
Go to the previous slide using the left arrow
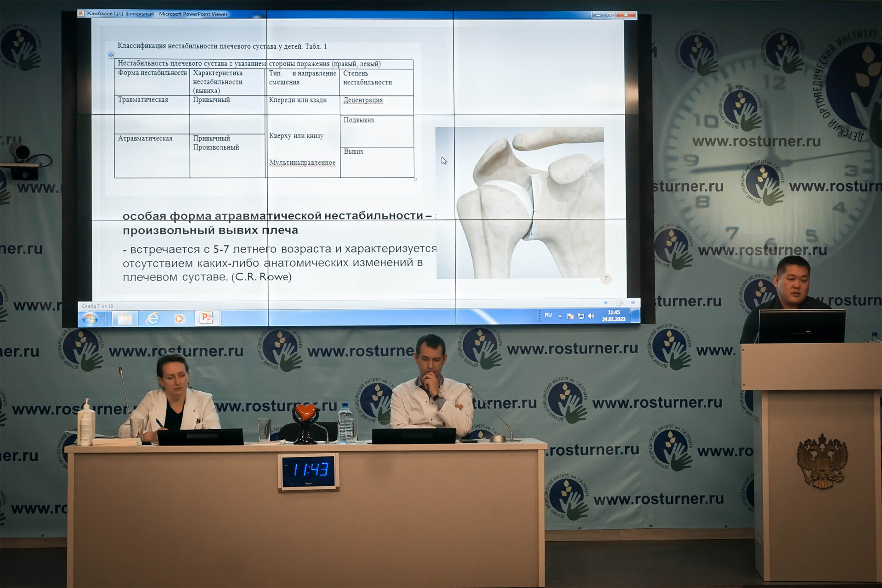[x=605, y=302]
